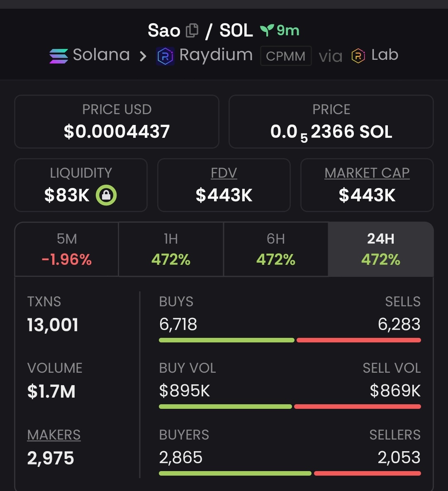
Task: Copy the Sao token address icon
Action: pyautogui.click(x=192, y=31)
